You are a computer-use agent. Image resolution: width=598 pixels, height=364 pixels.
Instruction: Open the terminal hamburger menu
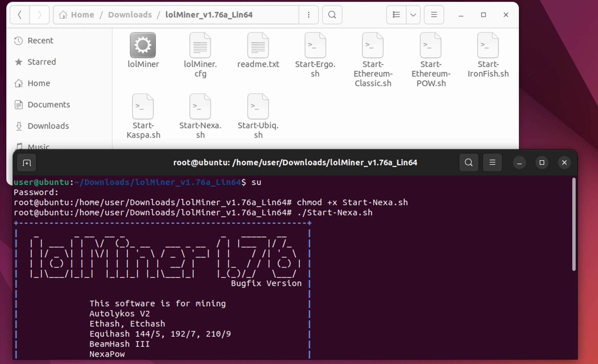coord(492,163)
